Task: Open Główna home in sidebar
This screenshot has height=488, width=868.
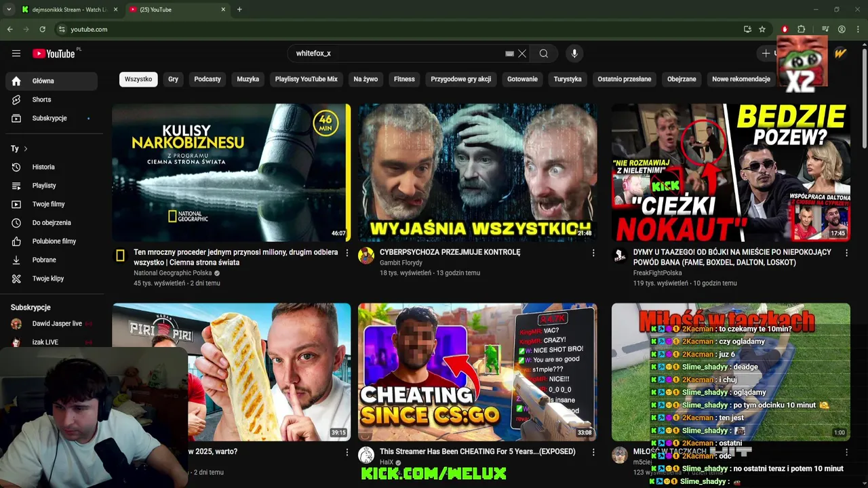Action: (52, 81)
